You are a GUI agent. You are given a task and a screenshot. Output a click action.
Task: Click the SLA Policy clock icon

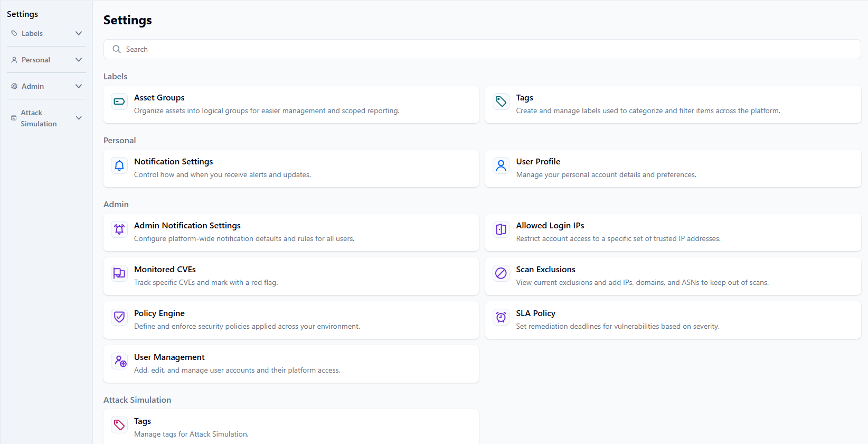[501, 317]
